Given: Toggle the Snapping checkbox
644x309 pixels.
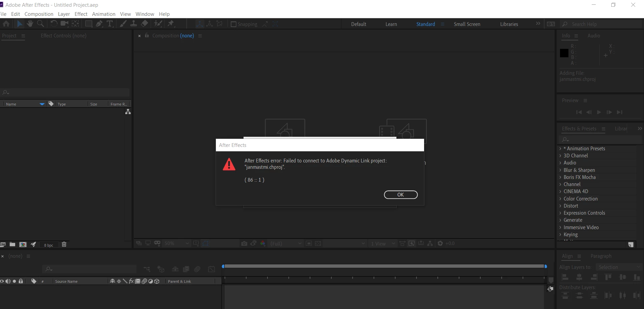Looking at the screenshot, I should point(233,24).
